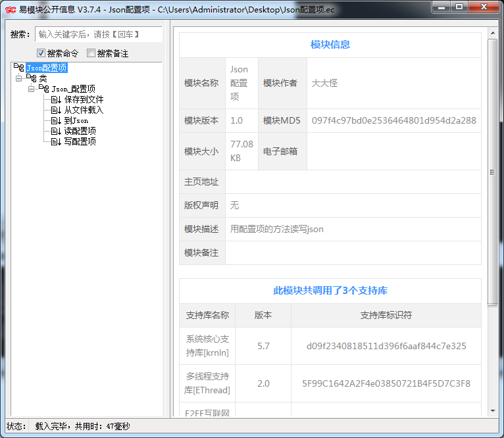Click the module version value 1.0
This screenshot has height=438, width=504.
[237, 120]
